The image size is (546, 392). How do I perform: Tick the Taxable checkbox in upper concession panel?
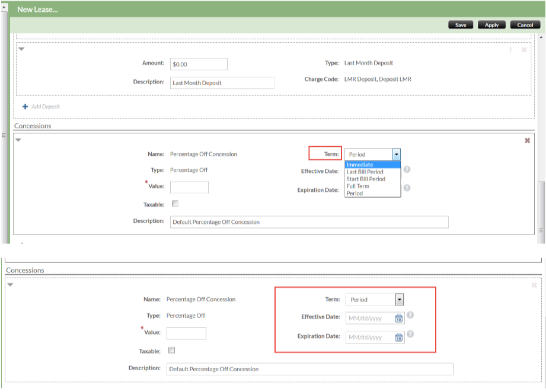click(x=175, y=204)
